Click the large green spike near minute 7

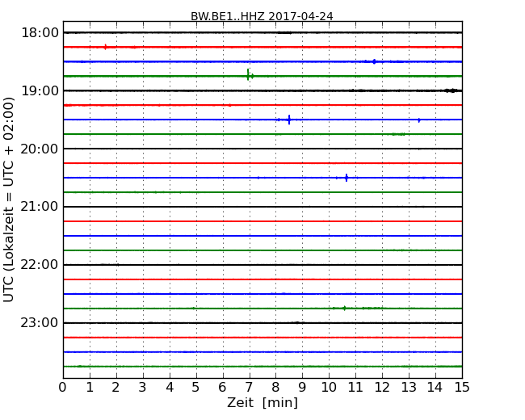coord(248,74)
